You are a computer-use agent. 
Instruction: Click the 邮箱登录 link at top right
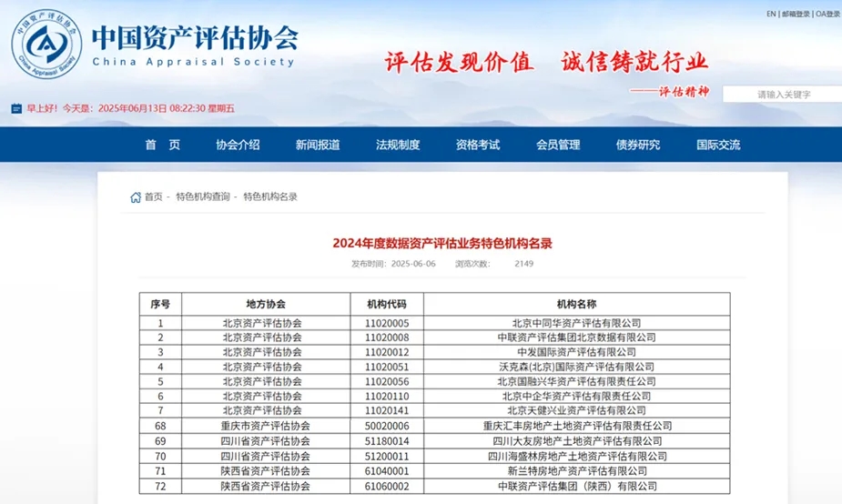click(796, 14)
